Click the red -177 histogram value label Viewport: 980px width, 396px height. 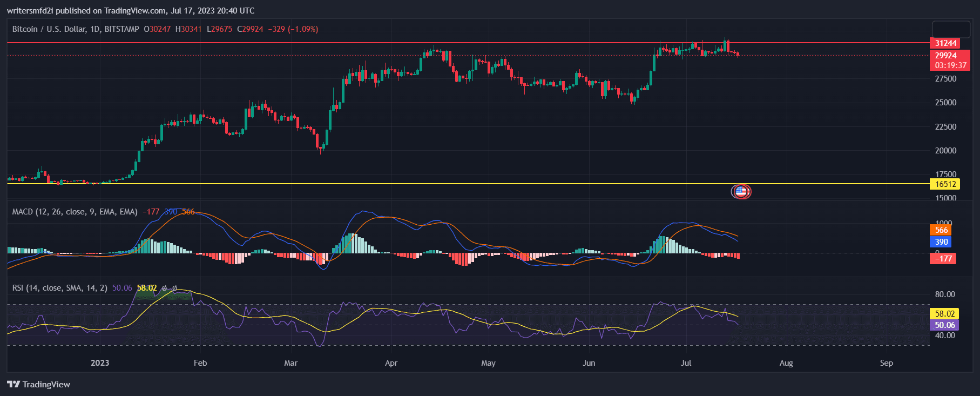click(x=943, y=259)
